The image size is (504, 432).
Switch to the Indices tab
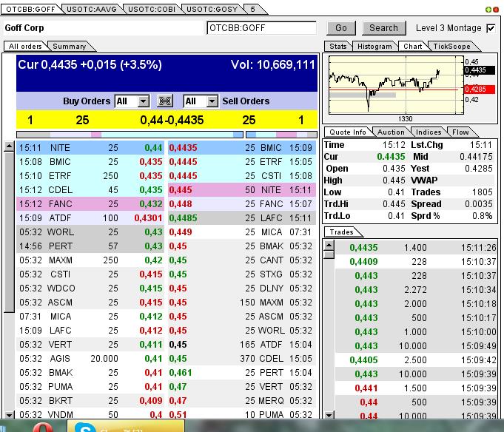(429, 132)
